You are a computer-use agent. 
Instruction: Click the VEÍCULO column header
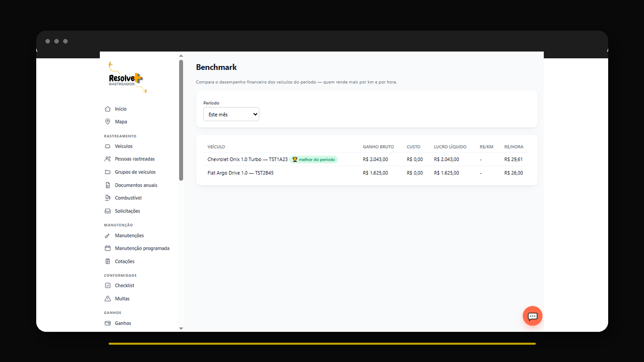click(x=216, y=147)
